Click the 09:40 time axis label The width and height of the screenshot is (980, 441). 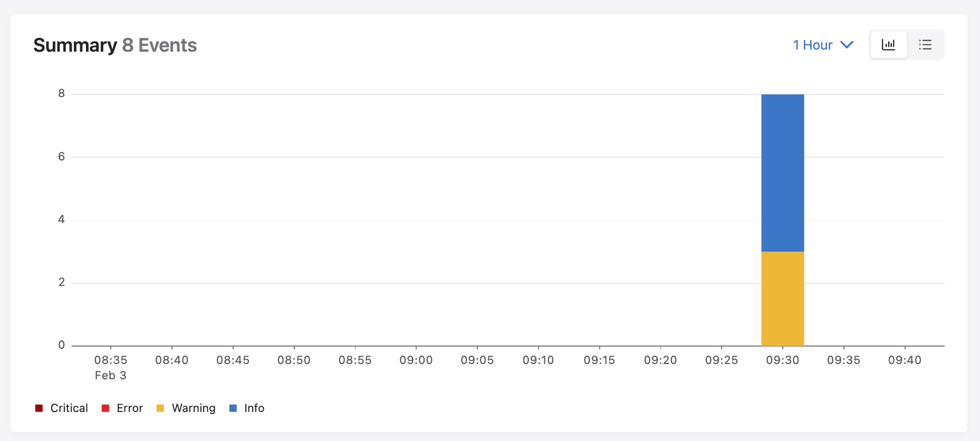[x=905, y=360]
